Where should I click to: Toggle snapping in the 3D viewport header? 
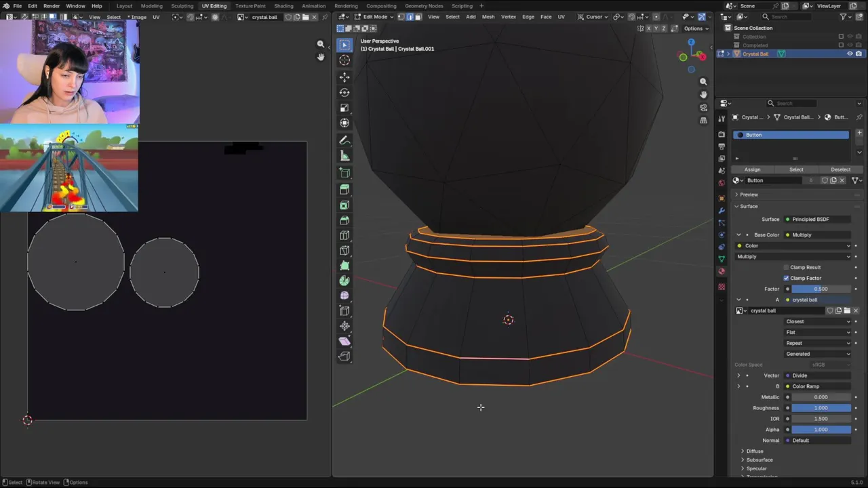tap(631, 17)
